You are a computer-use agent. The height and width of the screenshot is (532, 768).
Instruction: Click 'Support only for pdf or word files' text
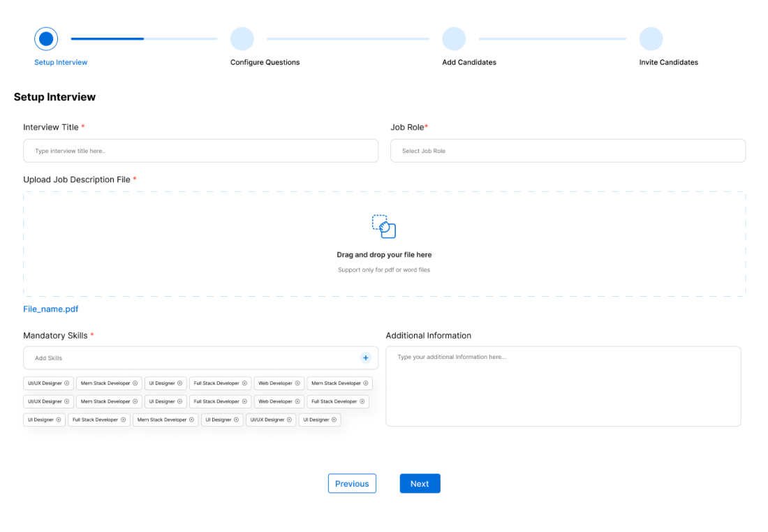pyautogui.click(x=384, y=270)
